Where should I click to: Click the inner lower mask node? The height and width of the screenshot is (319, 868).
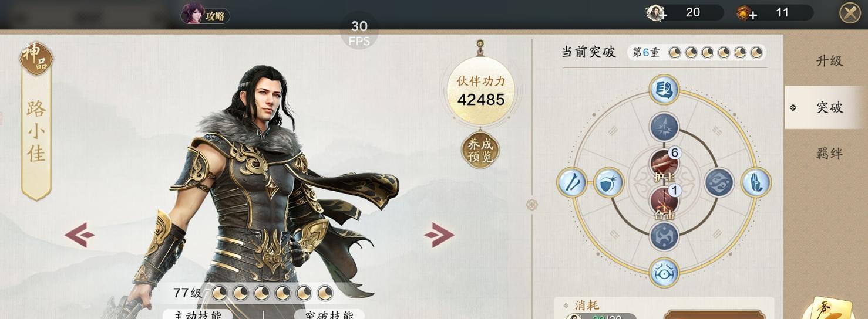(664, 237)
